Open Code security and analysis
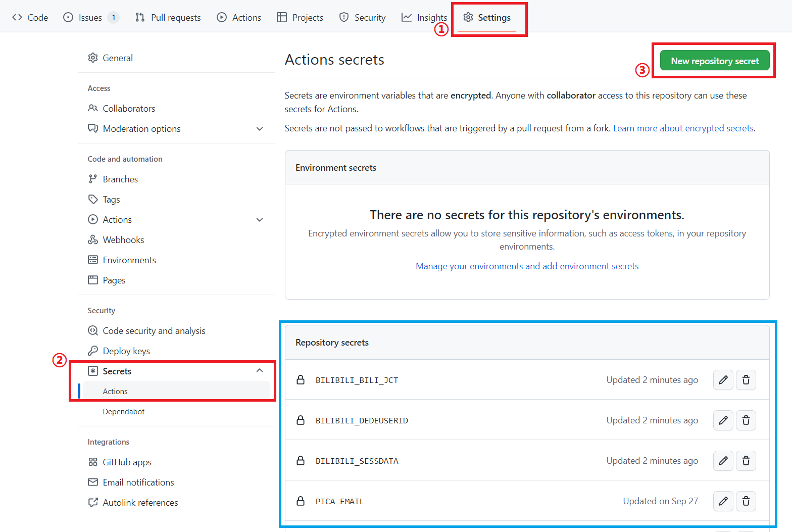Image resolution: width=792 pixels, height=532 pixels. coord(176,331)
